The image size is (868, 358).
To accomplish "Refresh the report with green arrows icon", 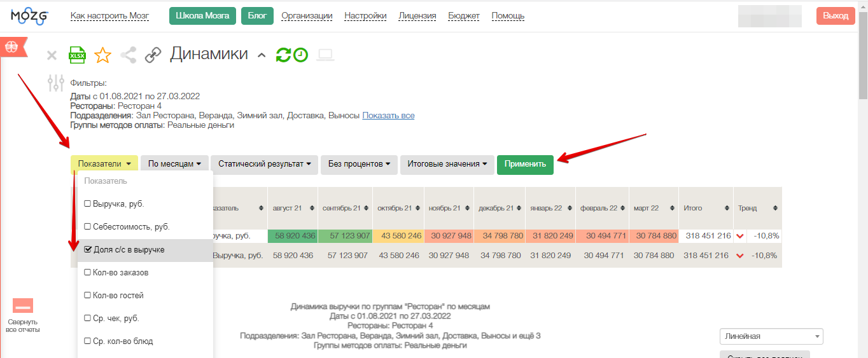I will click(283, 55).
